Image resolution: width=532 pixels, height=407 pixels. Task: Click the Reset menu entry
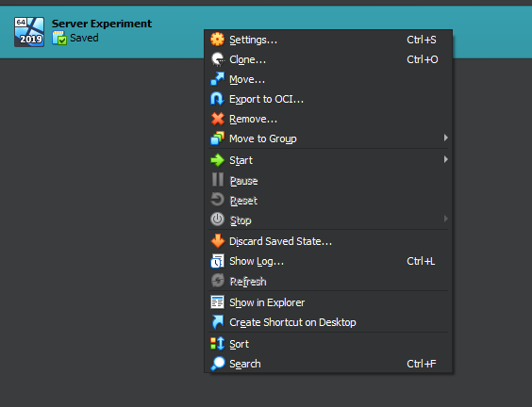pyautogui.click(x=328, y=201)
